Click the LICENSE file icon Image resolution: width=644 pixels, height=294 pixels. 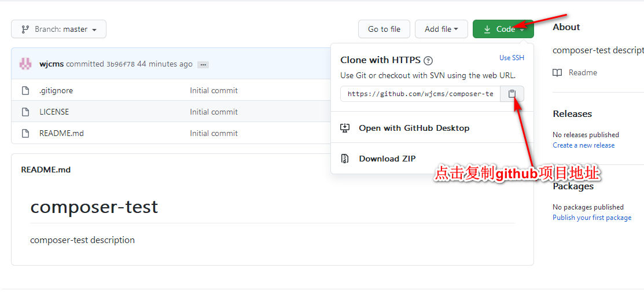point(25,112)
